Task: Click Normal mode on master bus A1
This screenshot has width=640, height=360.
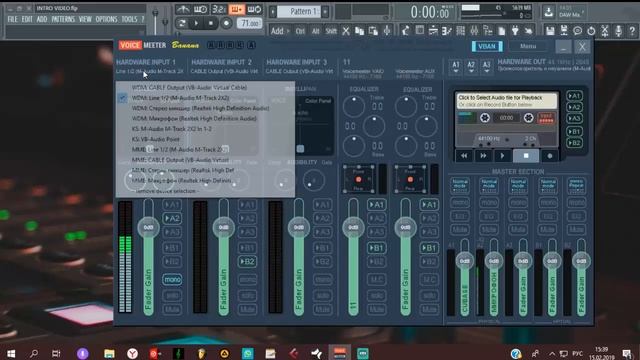Action: coord(460,186)
